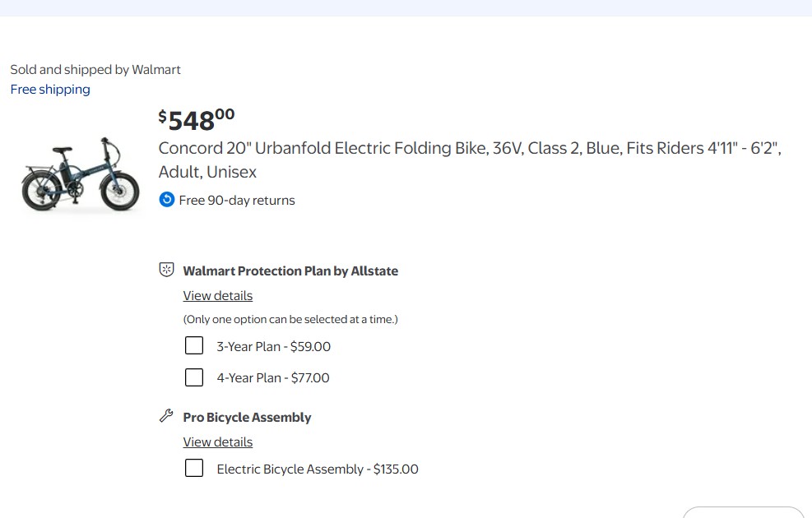Click the 'Only one option can be selected' note
This screenshot has width=812, height=518.
pos(290,319)
